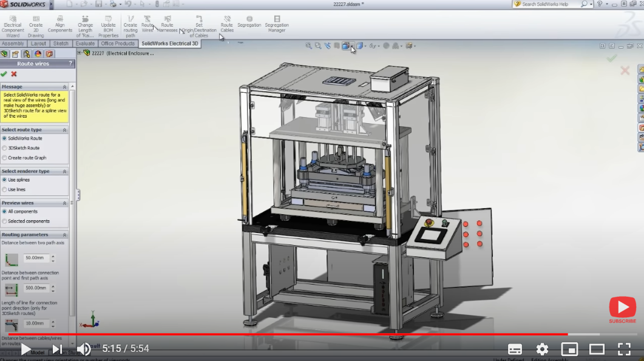This screenshot has height=361, width=644.
Task: Switch to the Sketch tab
Action: click(x=61, y=44)
